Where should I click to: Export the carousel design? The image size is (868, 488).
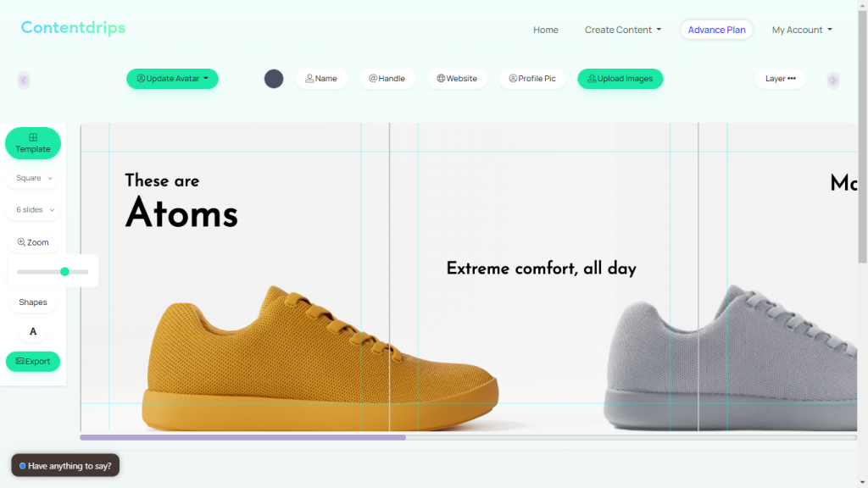pos(33,361)
